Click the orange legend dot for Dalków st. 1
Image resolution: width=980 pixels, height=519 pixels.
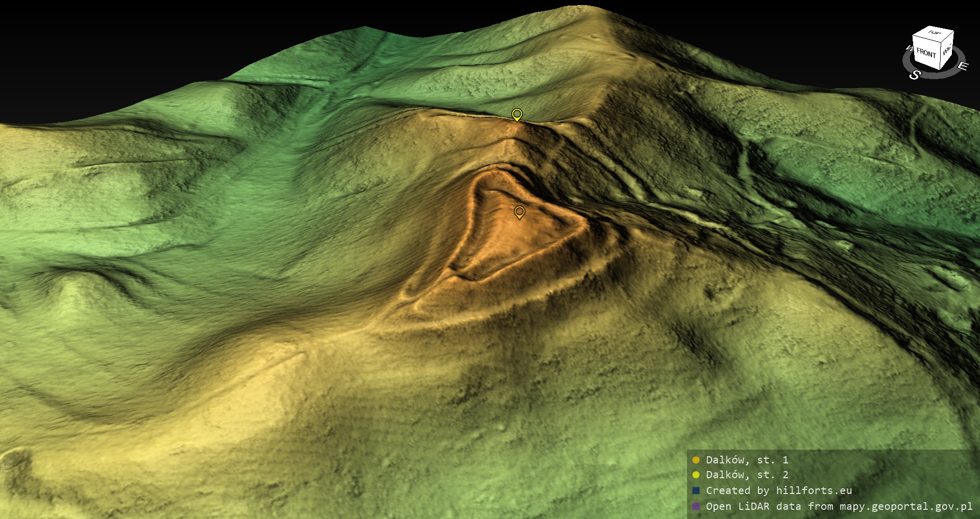click(x=696, y=460)
